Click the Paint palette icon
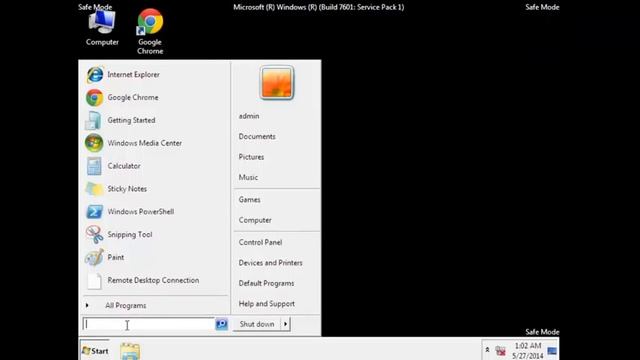 94,258
